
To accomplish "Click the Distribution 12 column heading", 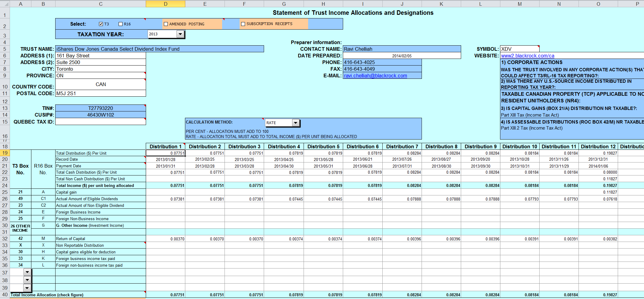I will click(598, 146).
